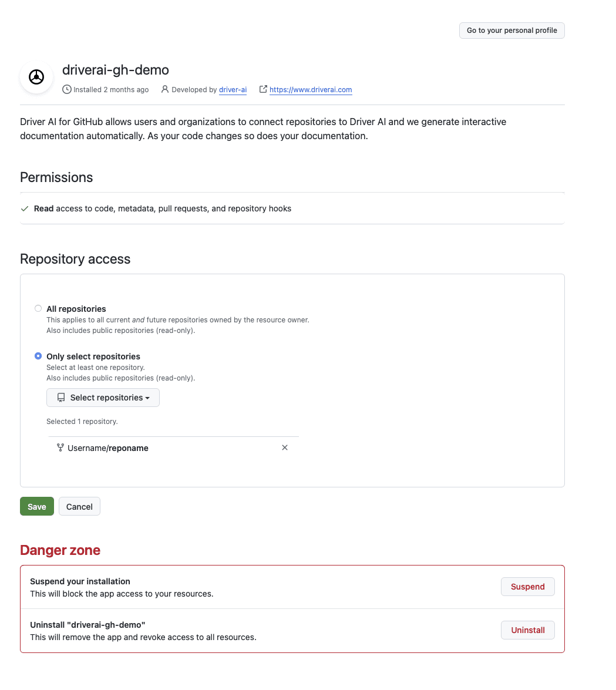
Task: Click the caret arrow on Select repositories
Action: click(x=147, y=398)
